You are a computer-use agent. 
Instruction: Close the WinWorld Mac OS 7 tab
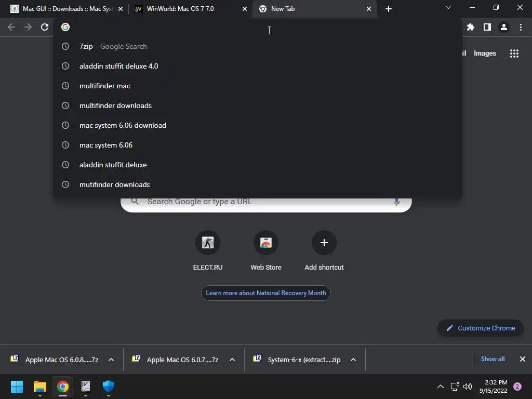click(245, 9)
